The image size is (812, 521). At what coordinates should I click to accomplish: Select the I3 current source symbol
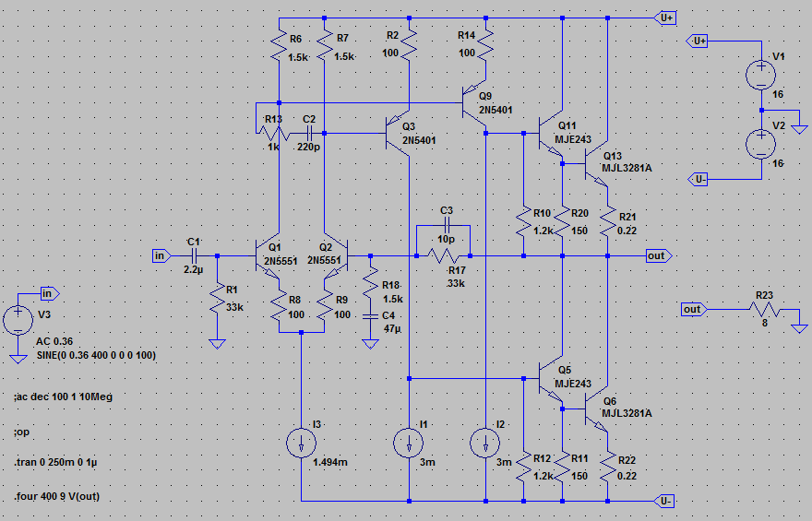click(x=302, y=444)
